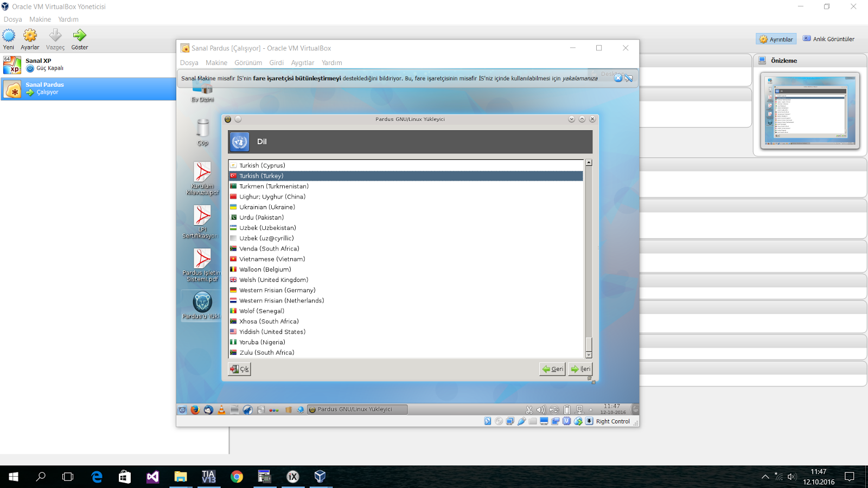
Task: Click the Çık exit button
Action: (x=239, y=369)
